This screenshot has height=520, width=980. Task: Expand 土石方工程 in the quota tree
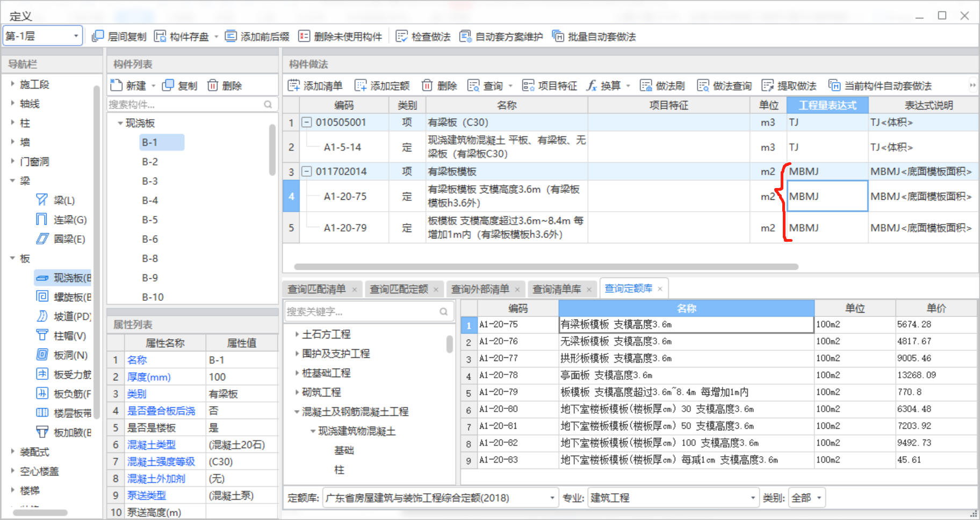297,334
